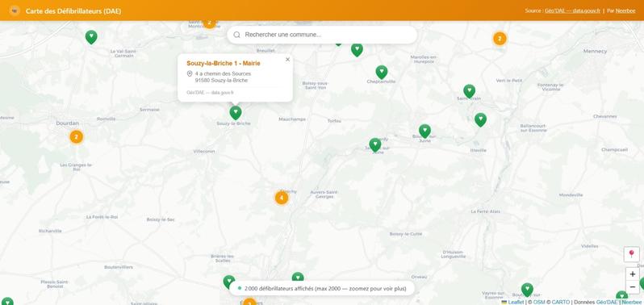Click 'Géo'DAE — data.gouv.fr' text inside the popup
Screen dimensions: 644x305
tap(210, 93)
